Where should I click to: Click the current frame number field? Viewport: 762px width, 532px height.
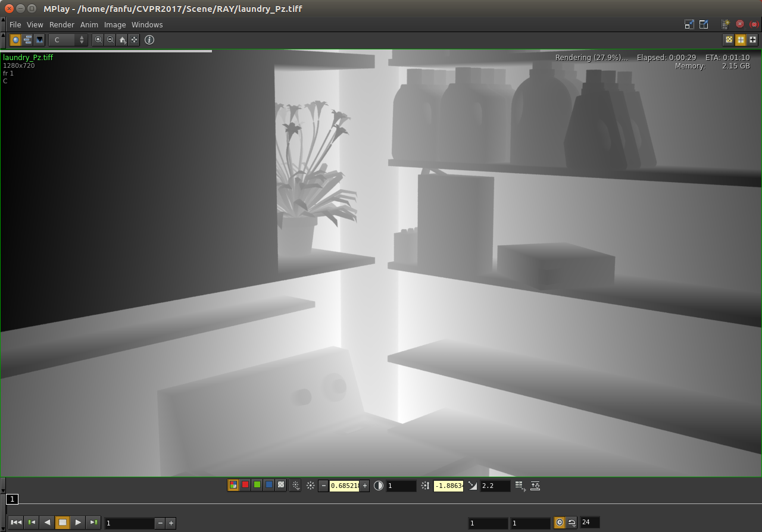click(129, 523)
